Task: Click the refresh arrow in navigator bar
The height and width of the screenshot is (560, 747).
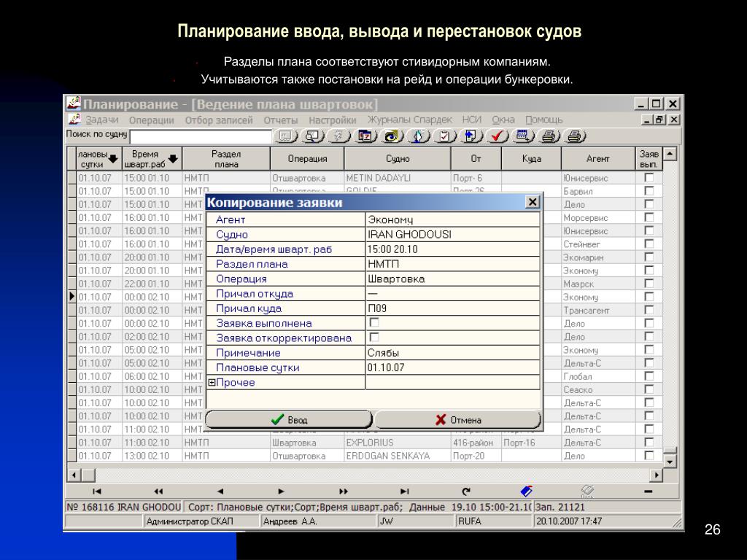Action: (466, 491)
